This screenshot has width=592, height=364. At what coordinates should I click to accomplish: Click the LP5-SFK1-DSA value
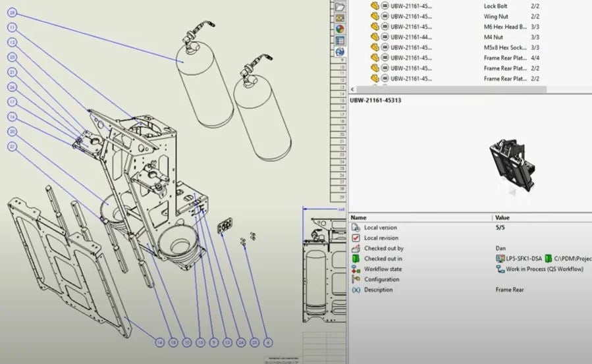pyautogui.click(x=524, y=259)
